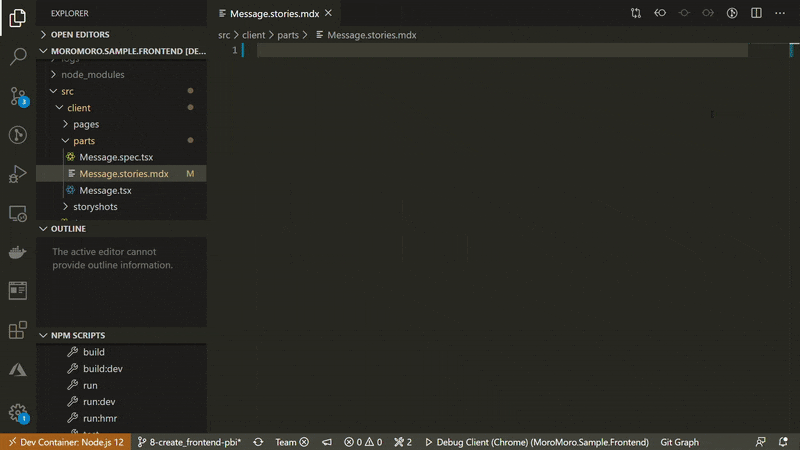Collapse the src folder
The image size is (800, 450).
pos(121,91)
